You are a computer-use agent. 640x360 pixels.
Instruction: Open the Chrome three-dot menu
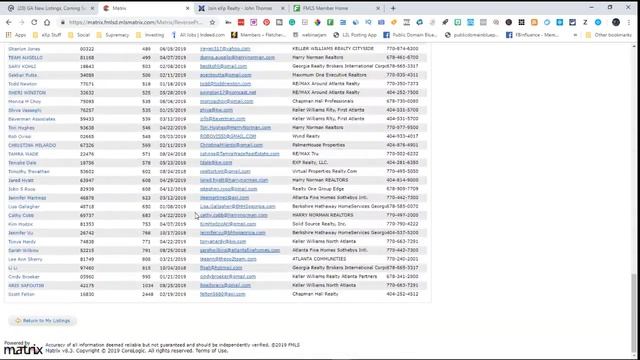click(629, 22)
